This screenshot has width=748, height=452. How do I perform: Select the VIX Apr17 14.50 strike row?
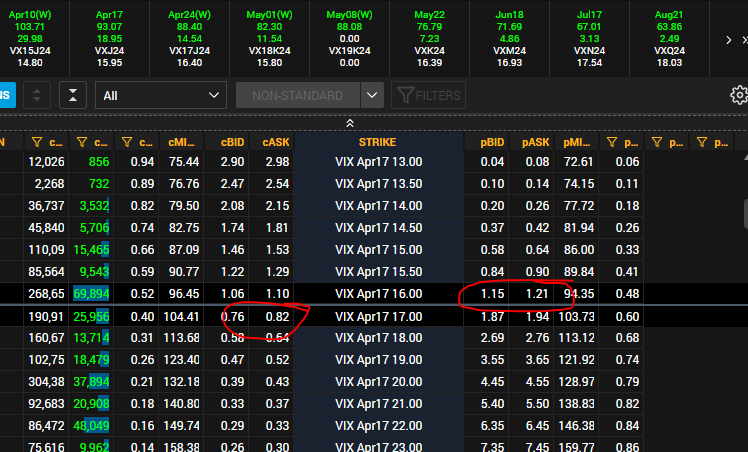point(379,228)
